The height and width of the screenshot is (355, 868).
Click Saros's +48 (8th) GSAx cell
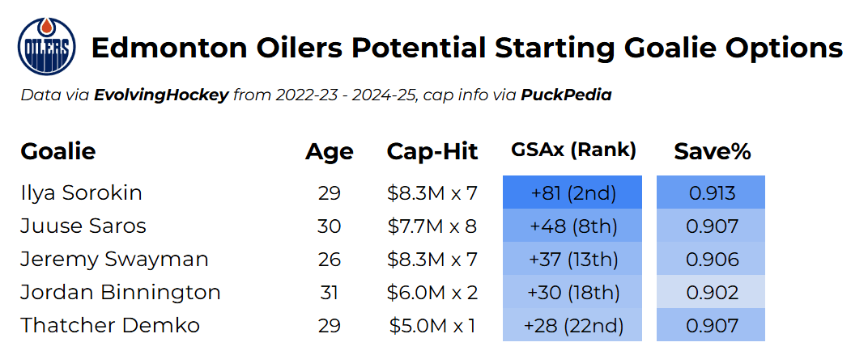(572, 226)
